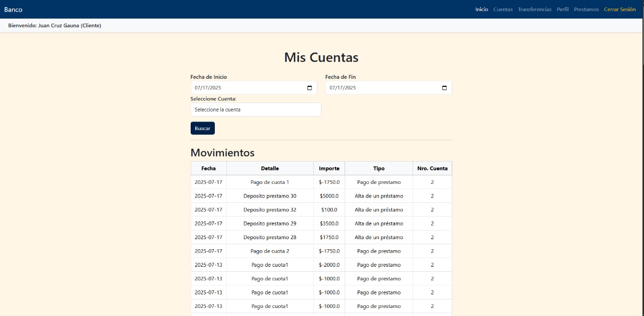Click the Cerrar Sesión link
644x316 pixels.
click(619, 10)
